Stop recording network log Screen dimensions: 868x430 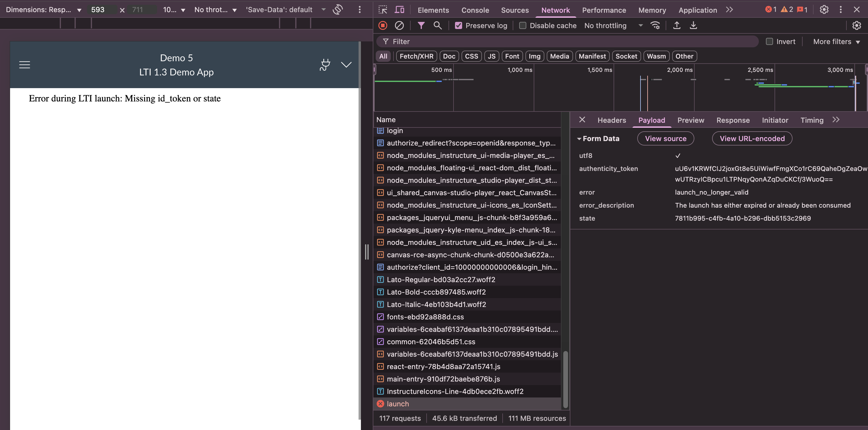click(x=383, y=25)
